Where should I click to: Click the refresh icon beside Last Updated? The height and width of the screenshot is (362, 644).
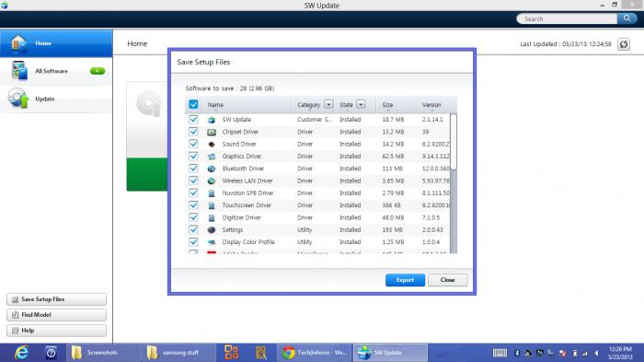624,44
